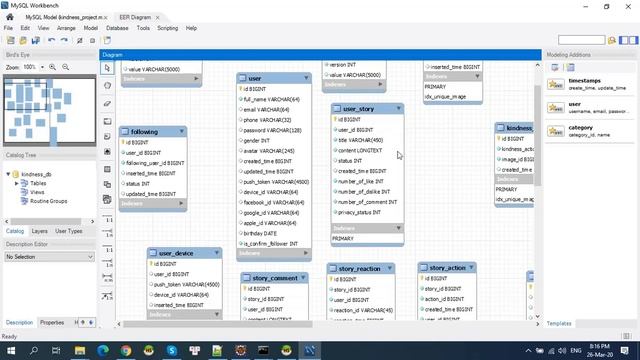Select the eraser tool
640x360 pixels.
(x=107, y=103)
